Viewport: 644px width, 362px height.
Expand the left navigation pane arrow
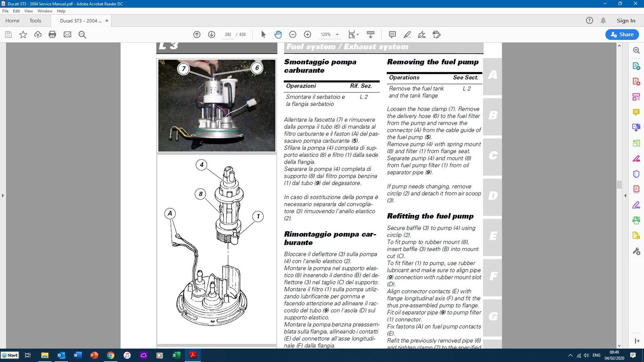[3, 195]
